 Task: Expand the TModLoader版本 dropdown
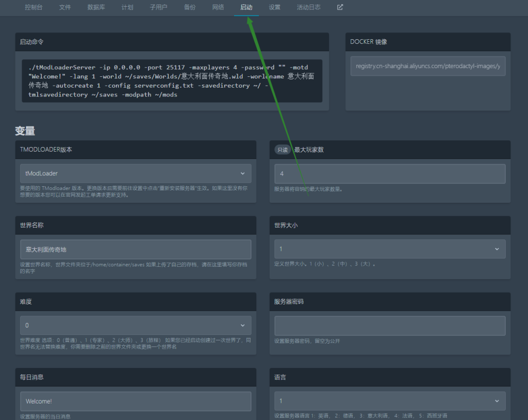[x=136, y=174]
